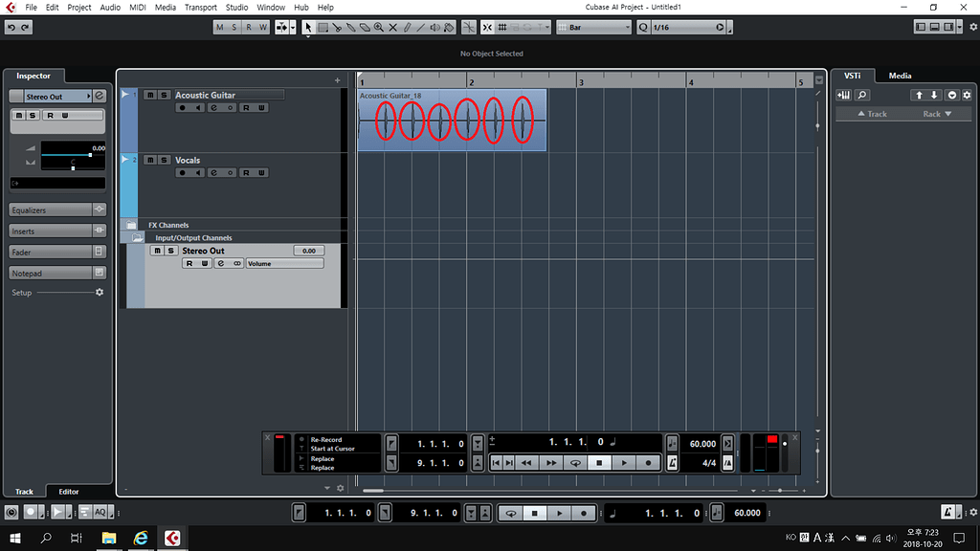This screenshot has width=980, height=551.
Task: Select the Range Selection tool
Action: (323, 27)
